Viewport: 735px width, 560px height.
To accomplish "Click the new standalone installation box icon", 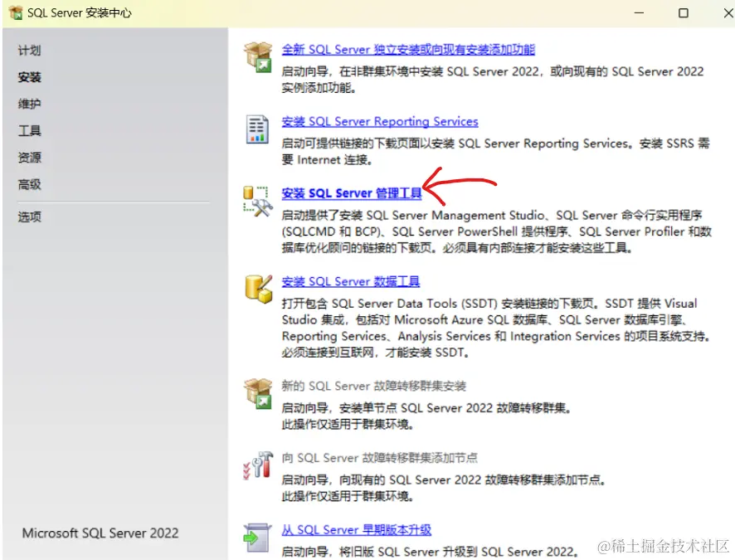I will tap(258, 56).
